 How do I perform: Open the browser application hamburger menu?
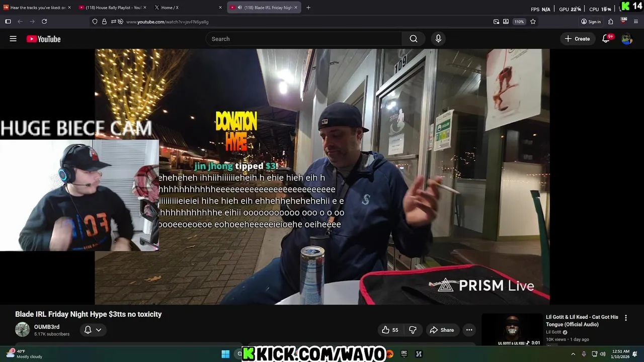pyautogui.click(x=636, y=22)
